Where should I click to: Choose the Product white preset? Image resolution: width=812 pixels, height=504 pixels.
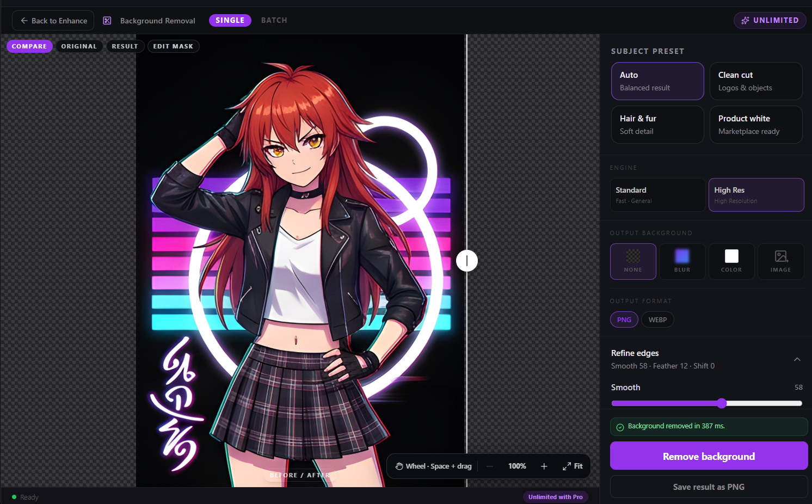(x=756, y=125)
